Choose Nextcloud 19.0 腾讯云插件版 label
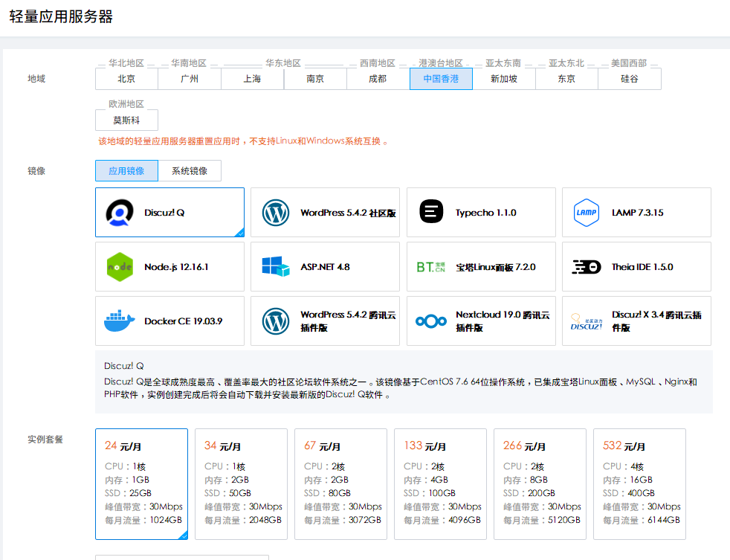Image resolution: width=730 pixels, height=560 pixels. click(x=503, y=321)
